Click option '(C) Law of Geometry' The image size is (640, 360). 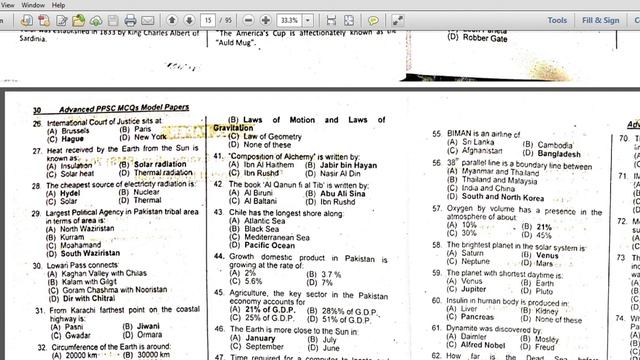tap(265, 136)
